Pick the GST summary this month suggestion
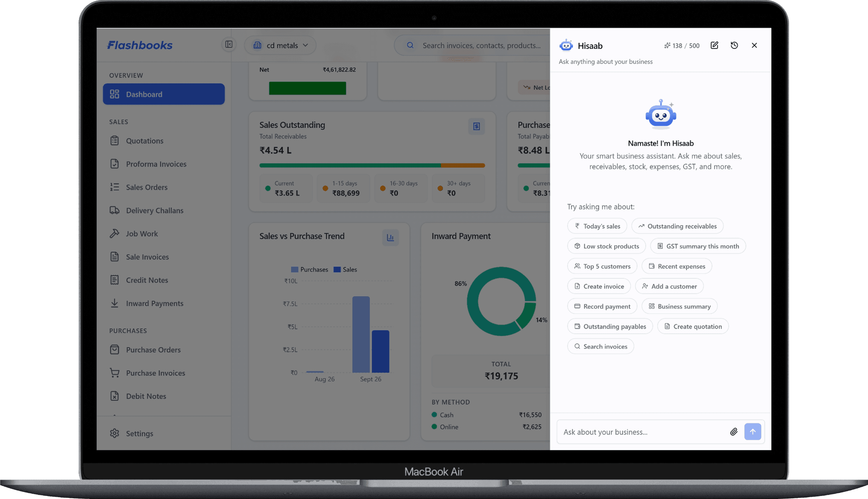 click(x=698, y=246)
